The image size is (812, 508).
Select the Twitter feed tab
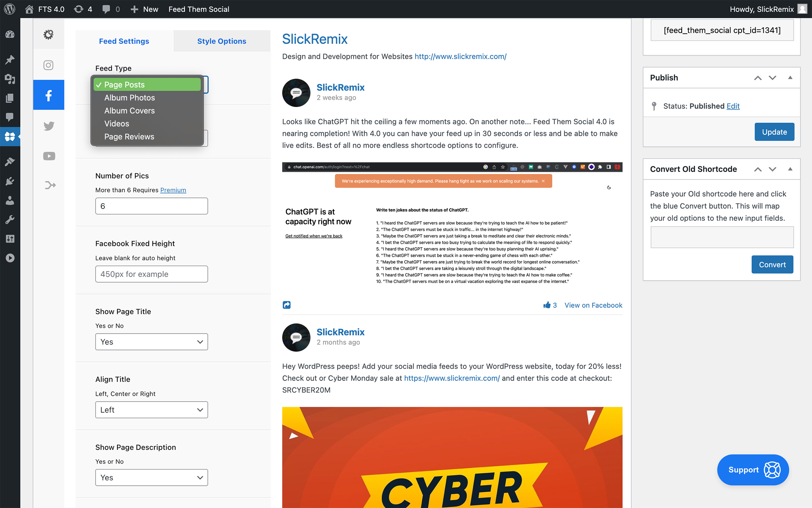click(48, 126)
